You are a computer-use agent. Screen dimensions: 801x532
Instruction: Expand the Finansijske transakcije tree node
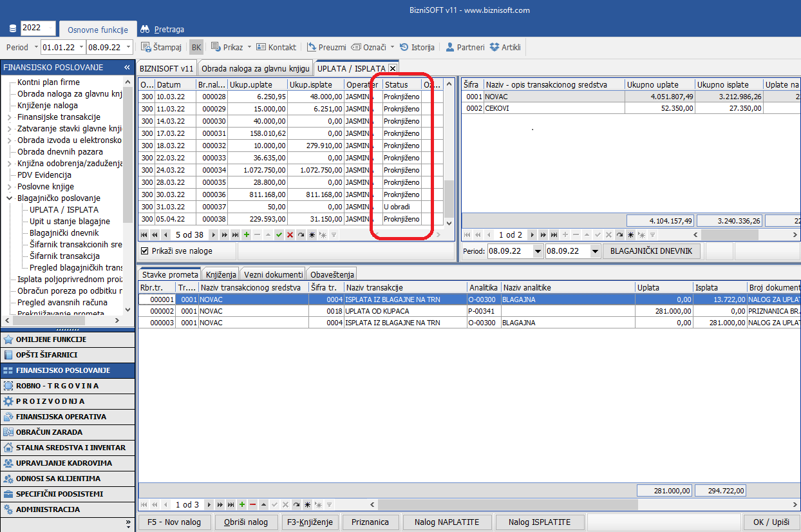click(x=10, y=117)
